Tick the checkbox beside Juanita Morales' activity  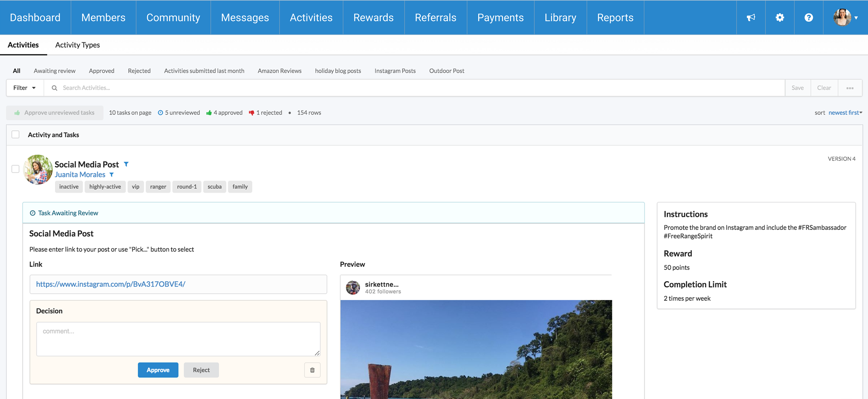[15, 169]
